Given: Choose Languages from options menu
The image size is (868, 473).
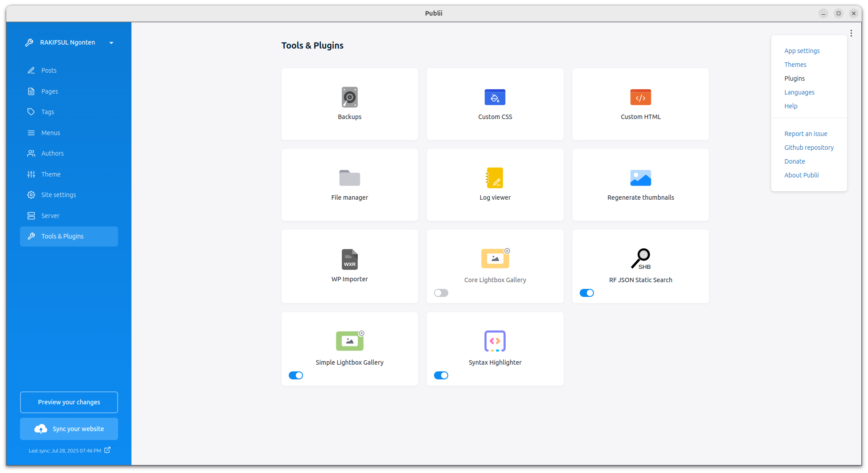Looking at the screenshot, I should [799, 92].
